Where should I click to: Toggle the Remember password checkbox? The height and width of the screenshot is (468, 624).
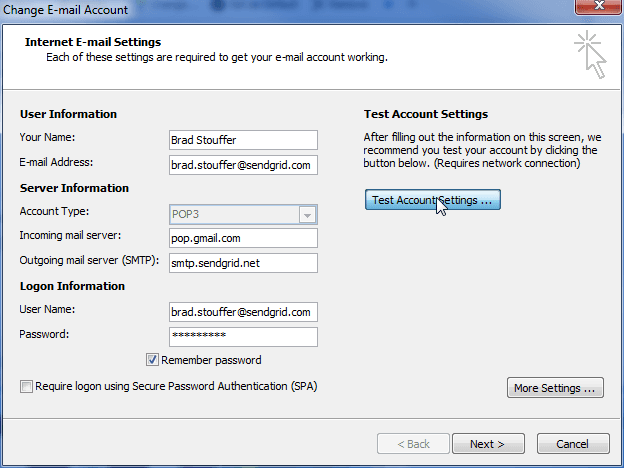click(x=153, y=360)
